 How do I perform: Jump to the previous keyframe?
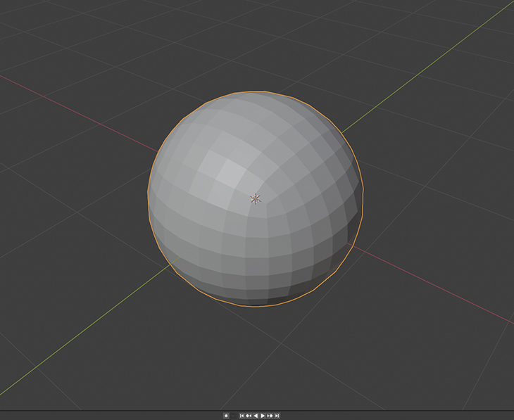point(249,416)
